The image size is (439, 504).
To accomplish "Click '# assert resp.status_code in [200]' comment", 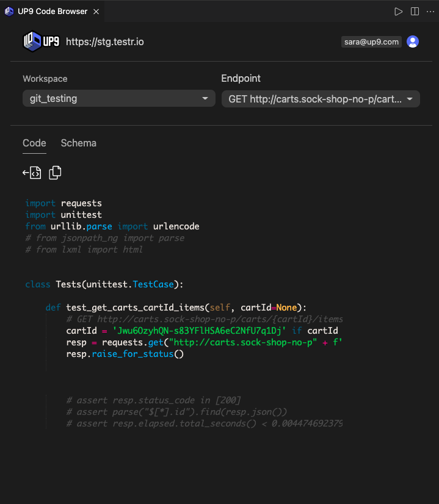I will (153, 400).
